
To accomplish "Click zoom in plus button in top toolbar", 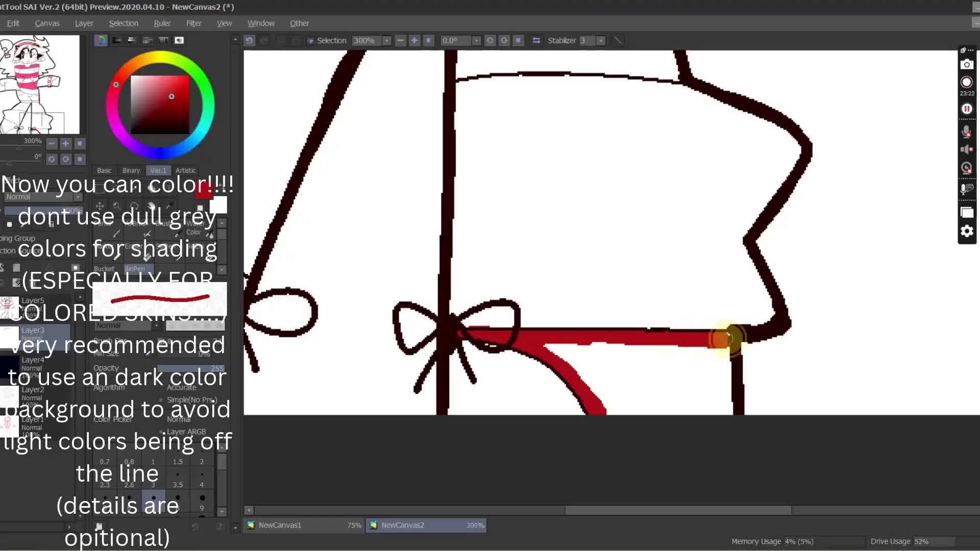I will point(414,40).
